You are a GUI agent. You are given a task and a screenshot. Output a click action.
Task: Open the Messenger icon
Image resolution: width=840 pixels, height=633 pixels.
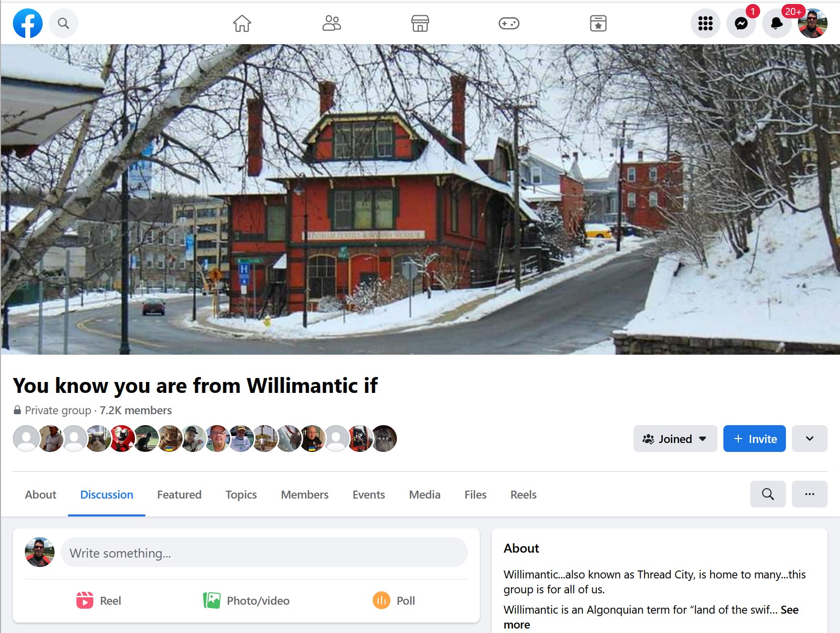click(741, 23)
